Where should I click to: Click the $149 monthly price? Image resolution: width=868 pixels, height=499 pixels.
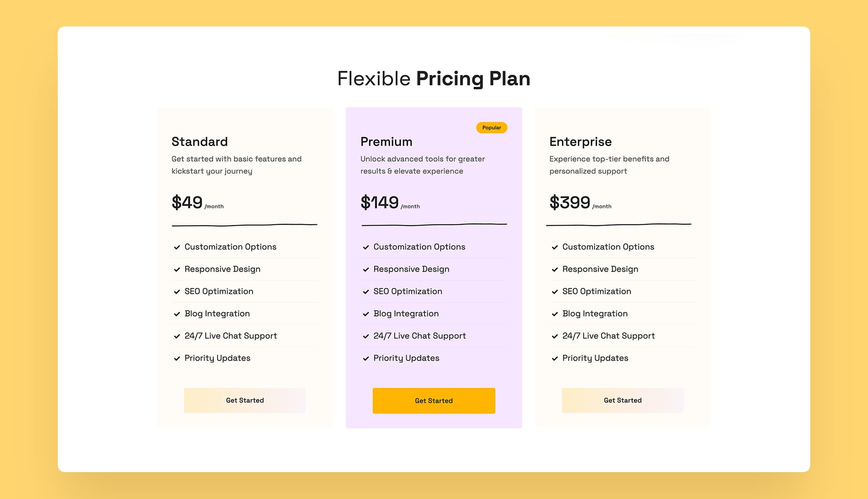pyautogui.click(x=380, y=203)
